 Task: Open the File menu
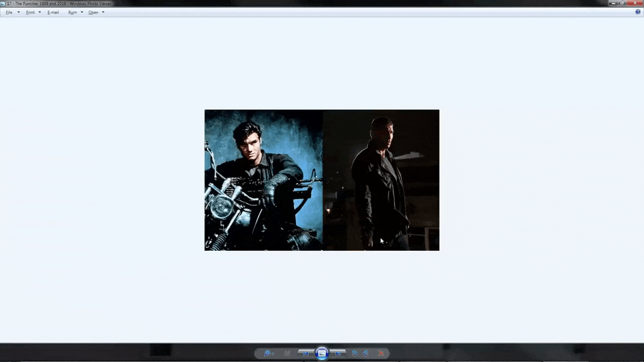tap(9, 13)
